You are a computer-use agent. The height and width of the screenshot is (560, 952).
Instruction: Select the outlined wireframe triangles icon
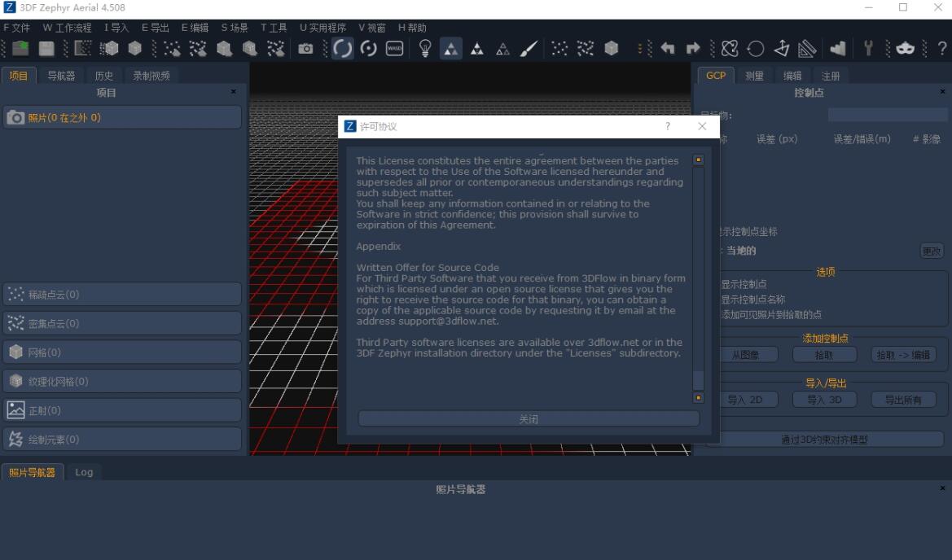pyautogui.click(x=502, y=49)
